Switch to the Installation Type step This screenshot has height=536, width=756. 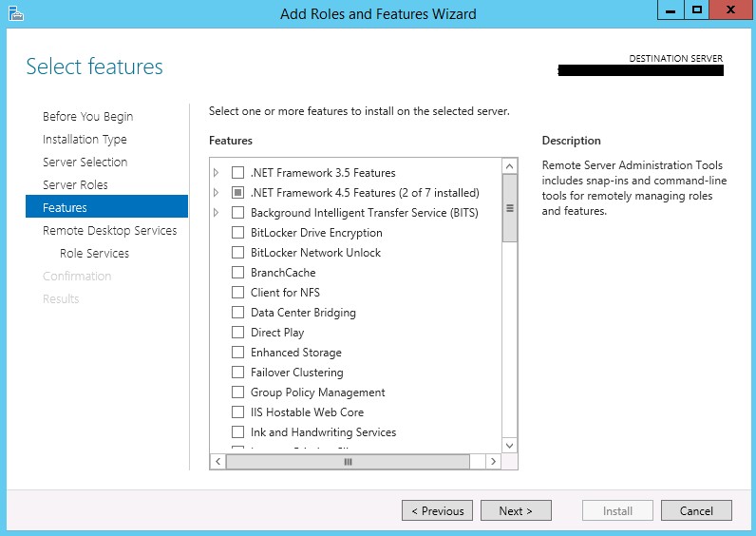(85, 139)
